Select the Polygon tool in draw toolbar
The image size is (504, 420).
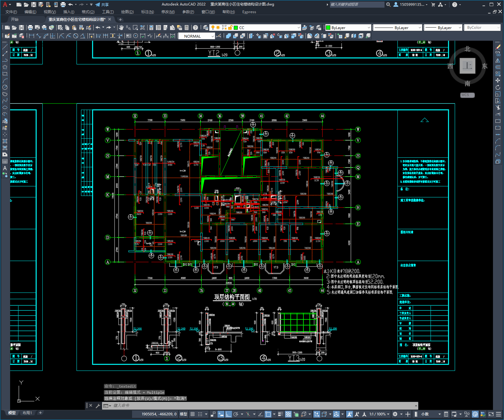[5, 67]
